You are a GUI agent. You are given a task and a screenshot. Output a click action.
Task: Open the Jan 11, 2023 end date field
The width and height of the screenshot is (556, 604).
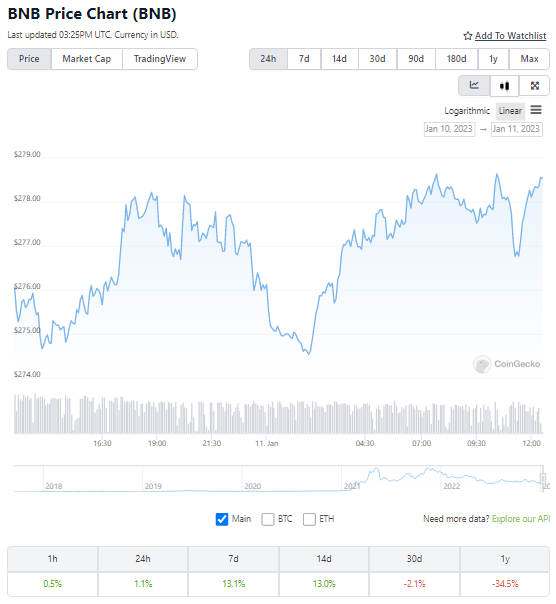pos(517,129)
